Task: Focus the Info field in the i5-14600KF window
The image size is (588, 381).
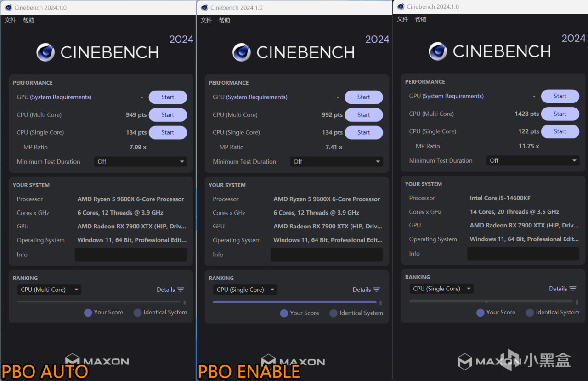Action: point(523,254)
